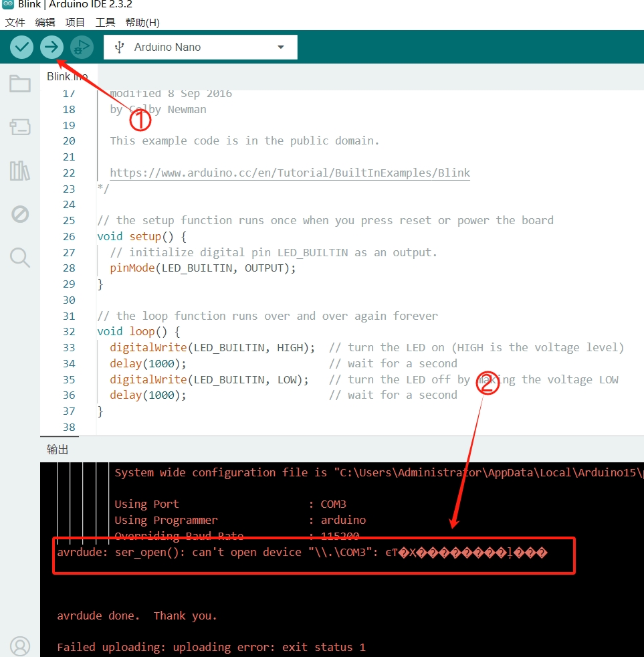Click the avrdude ser_open error line
644x657 pixels.
[301, 553]
